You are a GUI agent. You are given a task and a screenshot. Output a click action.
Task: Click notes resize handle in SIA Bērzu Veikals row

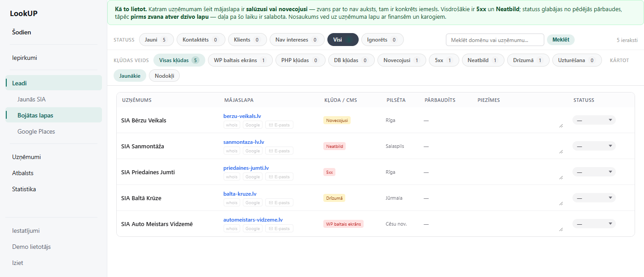561,126
